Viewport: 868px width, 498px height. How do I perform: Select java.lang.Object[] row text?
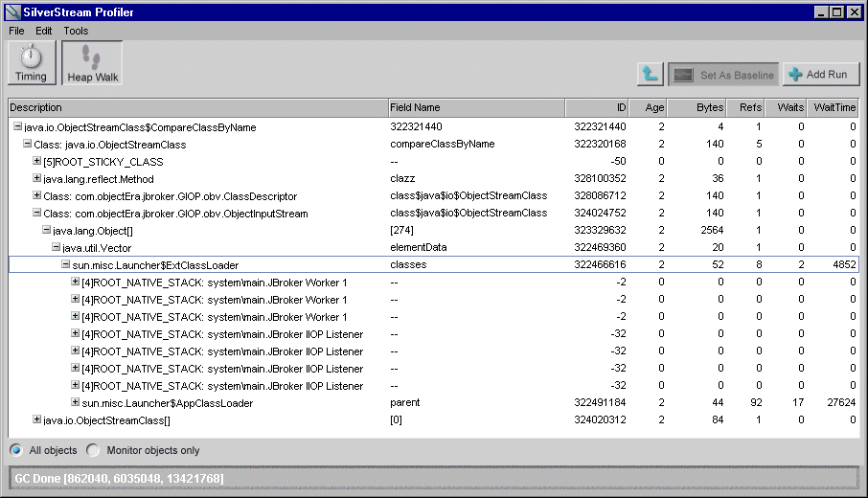(x=93, y=231)
